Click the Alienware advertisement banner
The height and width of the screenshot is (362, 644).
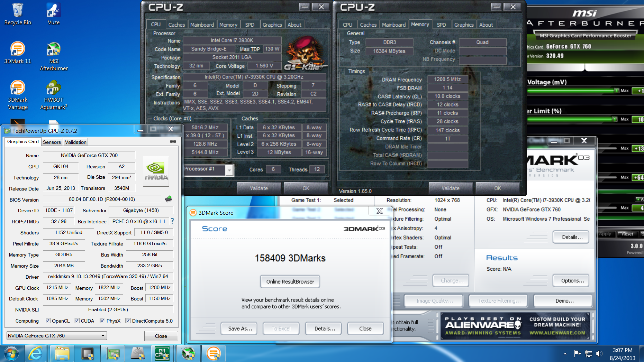tap(516, 326)
